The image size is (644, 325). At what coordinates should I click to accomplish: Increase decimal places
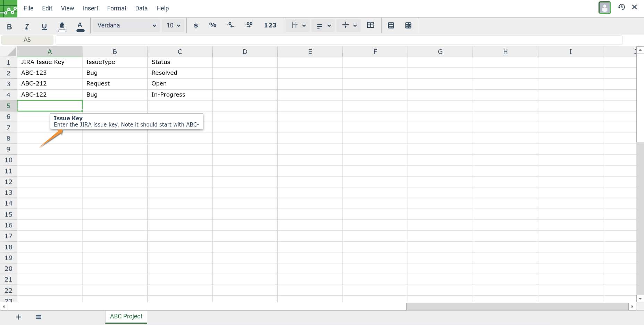point(249,25)
